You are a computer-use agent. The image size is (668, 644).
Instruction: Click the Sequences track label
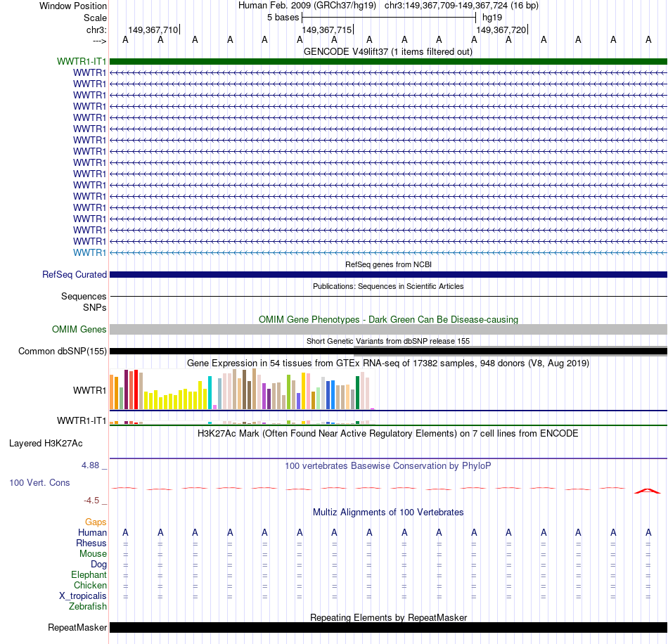point(84,297)
